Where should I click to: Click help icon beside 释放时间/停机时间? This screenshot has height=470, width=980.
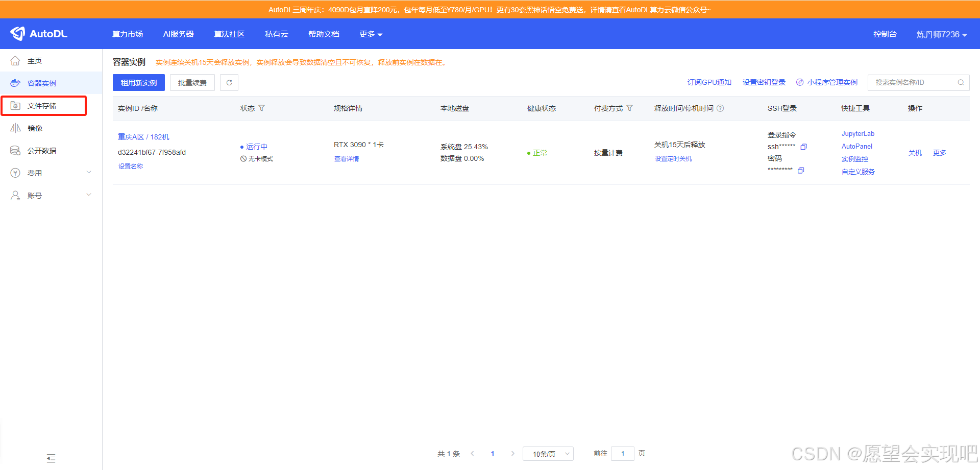point(720,108)
